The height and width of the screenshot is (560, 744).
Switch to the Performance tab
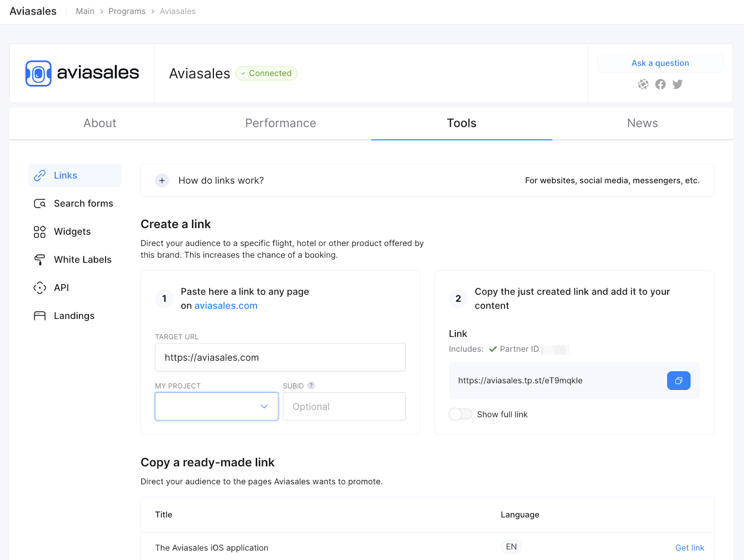click(280, 123)
